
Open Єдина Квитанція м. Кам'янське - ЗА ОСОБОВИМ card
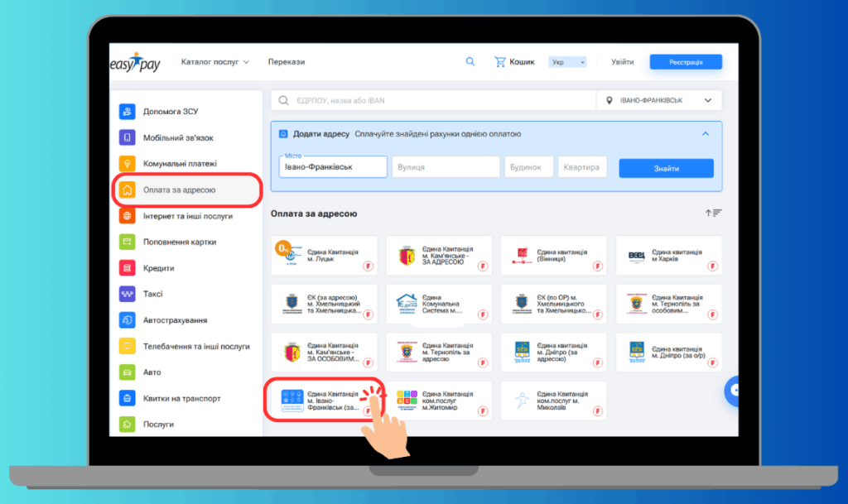tap(324, 352)
